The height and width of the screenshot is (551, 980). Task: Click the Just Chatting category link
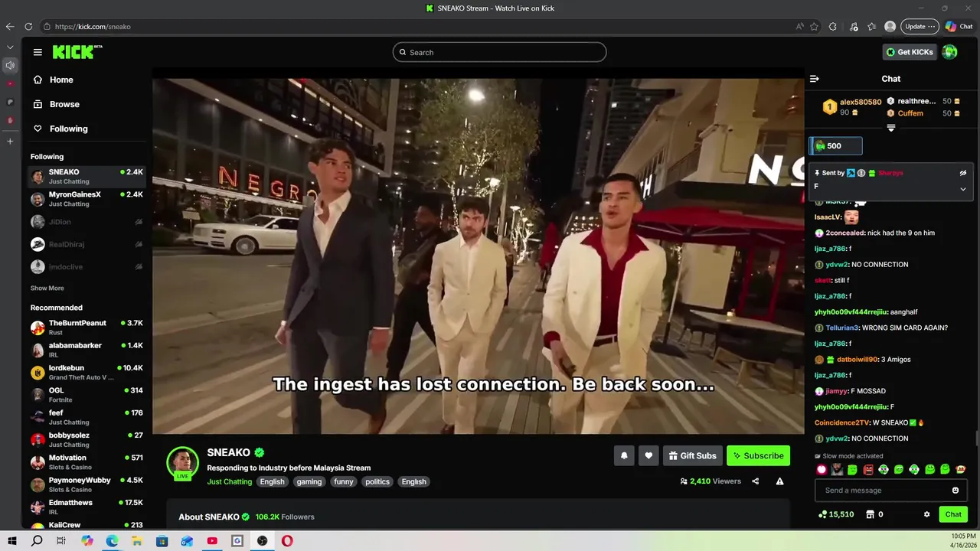[x=229, y=481]
